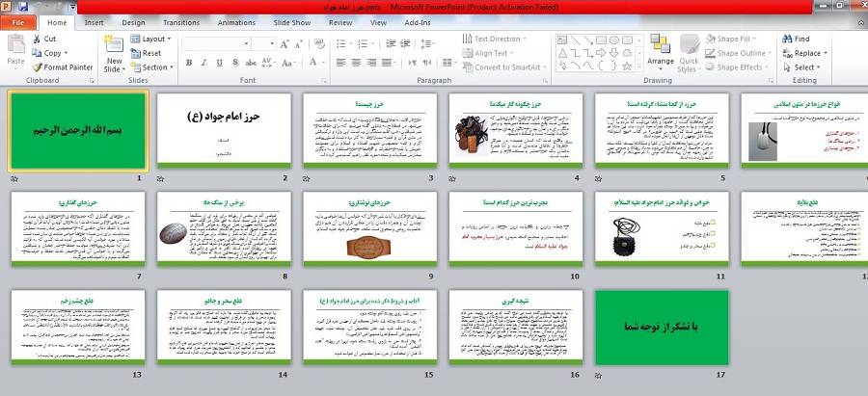Toggle text Shadow S button
Image resolution: width=868 pixels, height=396 pixels.
point(235,63)
